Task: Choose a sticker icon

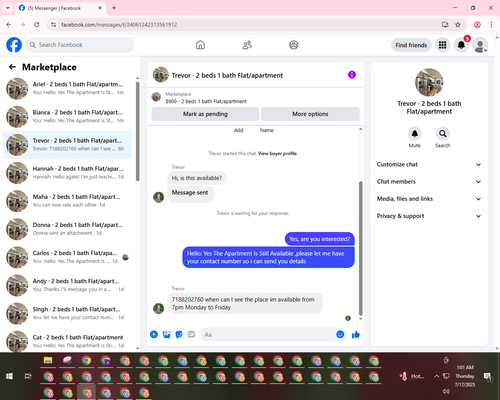Action: [179, 334]
